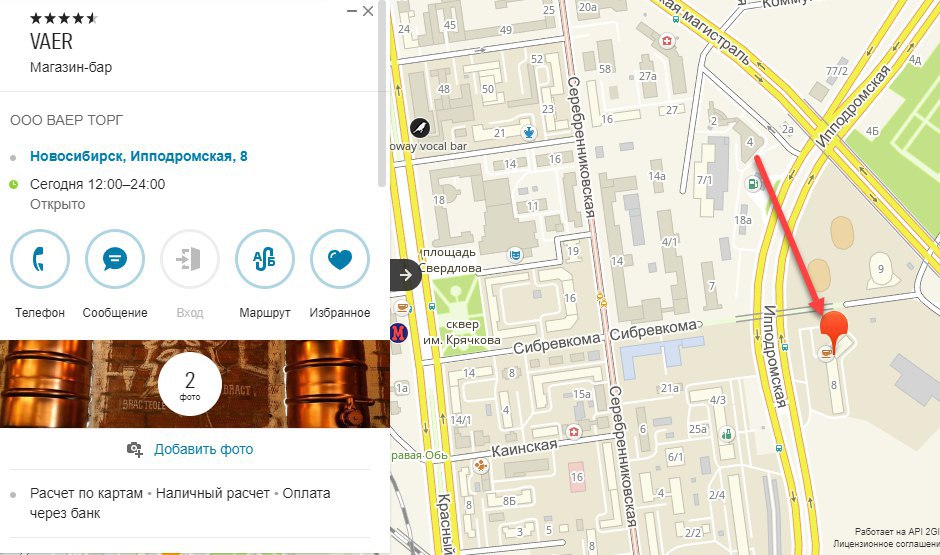This screenshot has width=940, height=555.
Task: Click the Работает на API 2GIS label
Action: click(x=897, y=532)
